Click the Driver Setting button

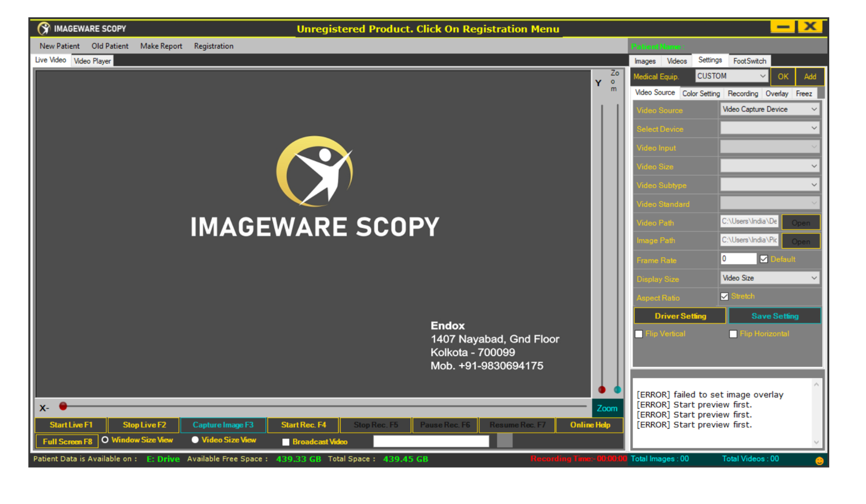(680, 316)
